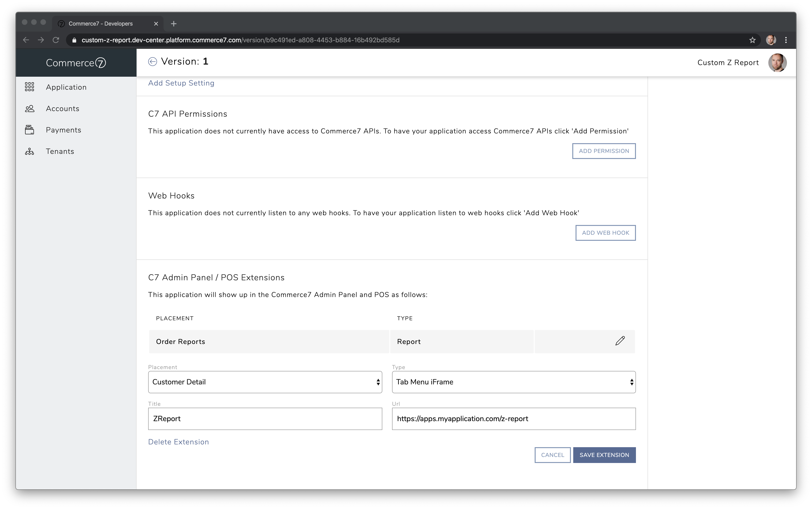Click the Tenants hierarchy icon in sidebar
The width and height of the screenshot is (812, 509).
[29, 152]
